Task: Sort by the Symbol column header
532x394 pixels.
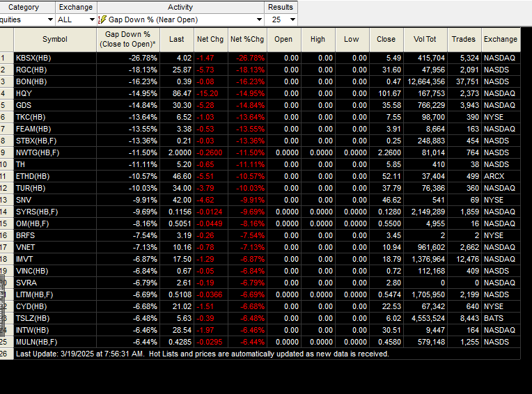Action: tap(55, 40)
